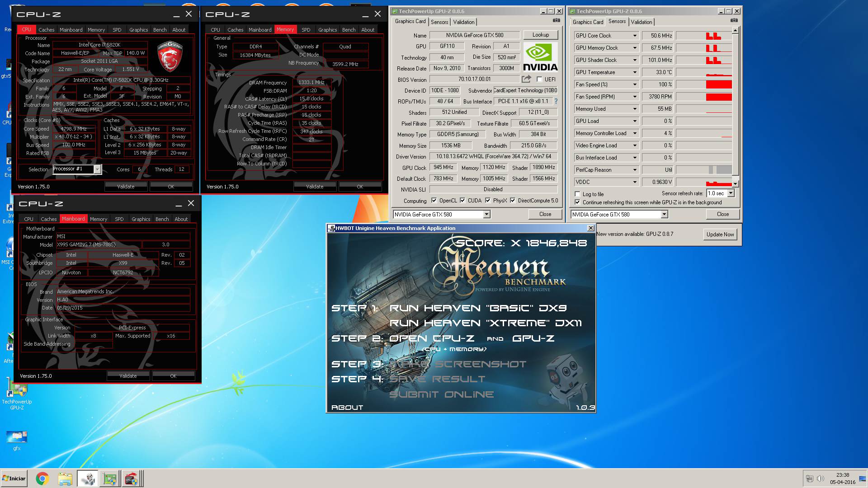Viewport: 868px width, 488px height.
Task: Click the title bar icon of GPU-Z Sensors window
Action: pos(572,11)
